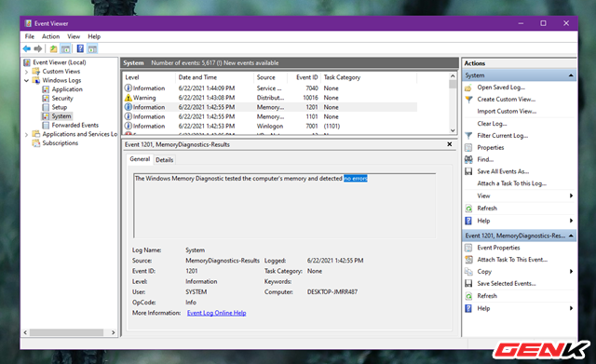Select the Information event with ID 7040
Viewport: 596px width, 364px height.
point(270,88)
